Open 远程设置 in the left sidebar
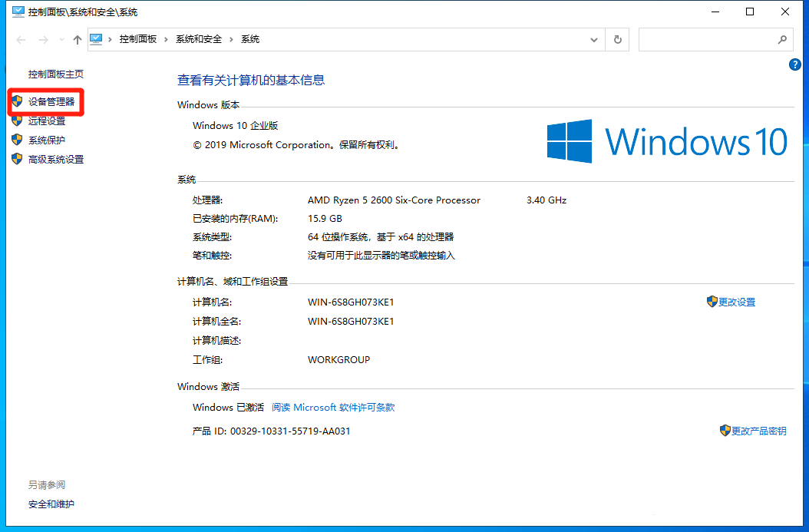 (x=46, y=121)
